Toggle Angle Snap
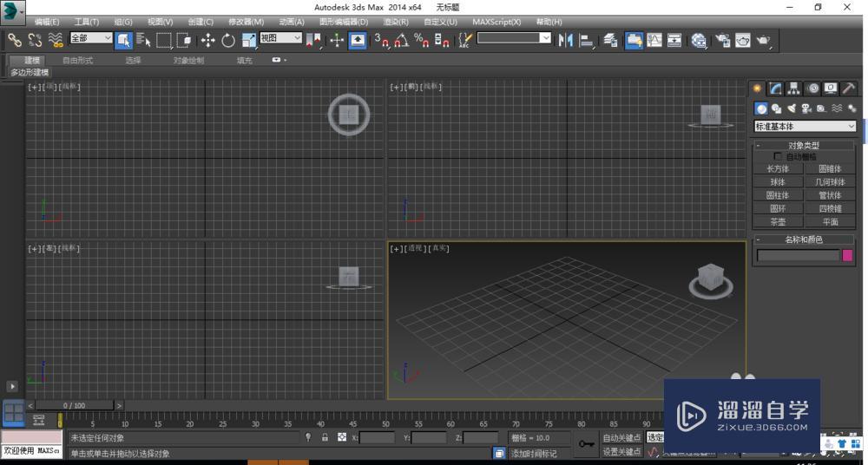This screenshot has height=465, width=868. pyautogui.click(x=402, y=40)
